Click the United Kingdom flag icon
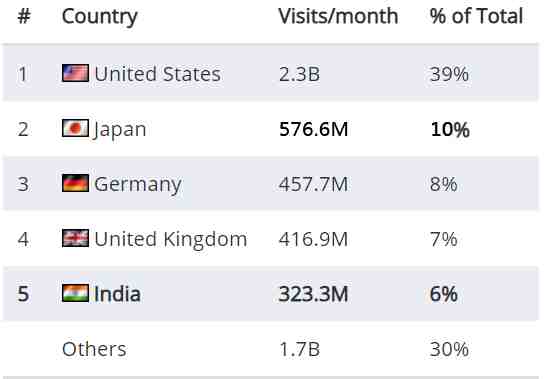 click(75, 238)
